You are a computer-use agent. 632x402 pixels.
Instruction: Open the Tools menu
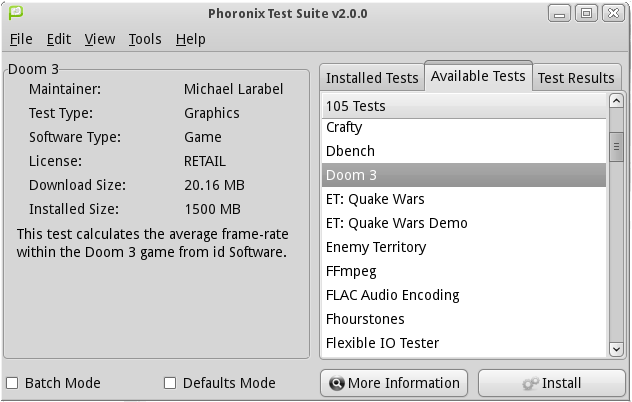(x=145, y=39)
